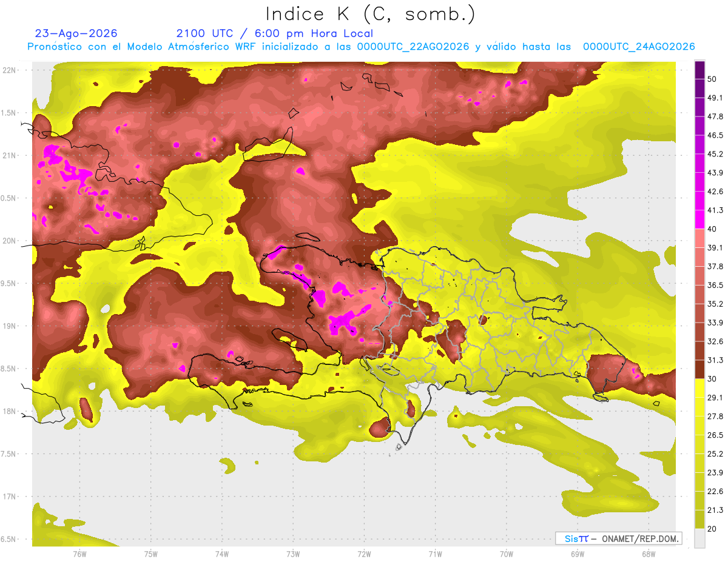This screenshot has height=562, width=728.
Task: Click the longitude label "69W"
Action: click(x=577, y=554)
